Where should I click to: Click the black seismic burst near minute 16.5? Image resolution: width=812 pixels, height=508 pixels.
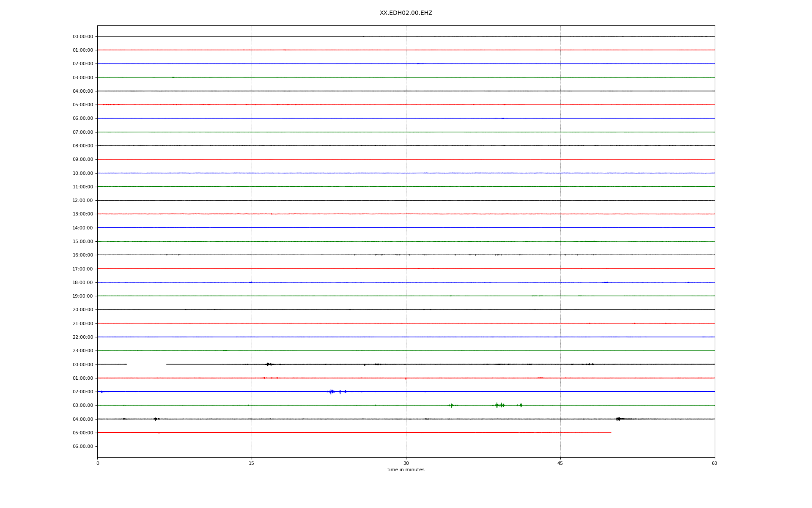click(x=268, y=364)
